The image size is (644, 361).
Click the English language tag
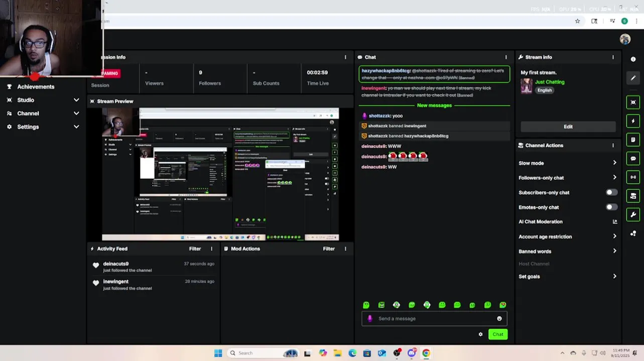point(544,90)
